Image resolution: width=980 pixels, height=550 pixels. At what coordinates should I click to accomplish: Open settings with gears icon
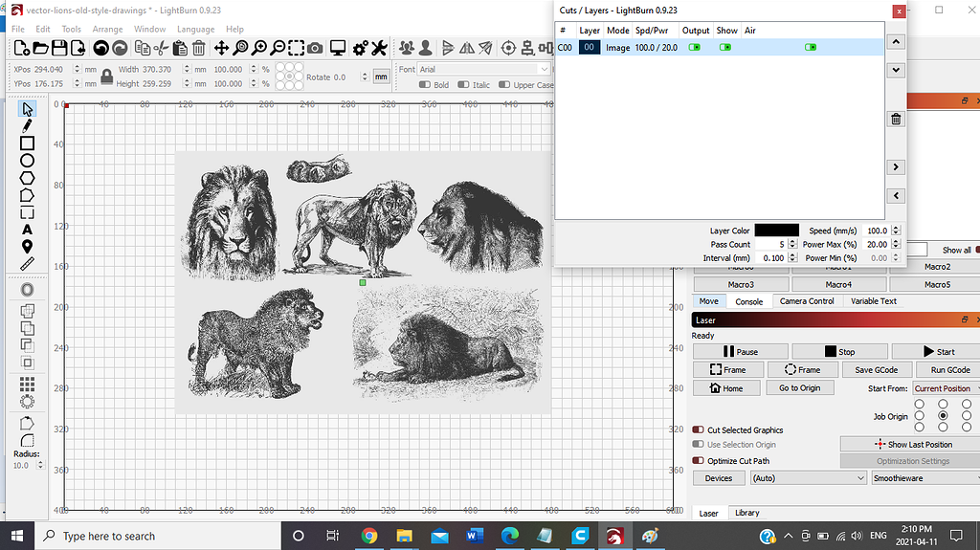coord(361,48)
